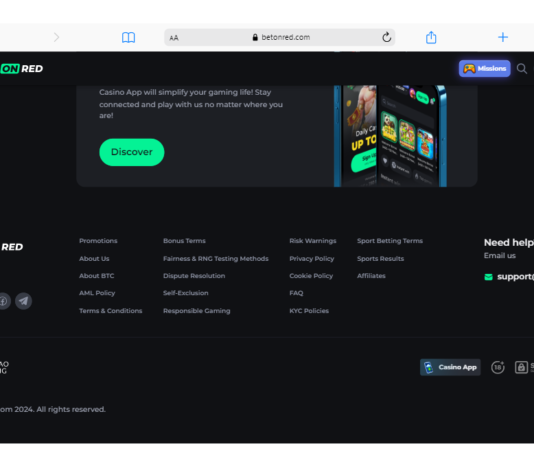Click the forward navigation arrow
Viewport: 534px width, 462px height.
(x=57, y=37)
